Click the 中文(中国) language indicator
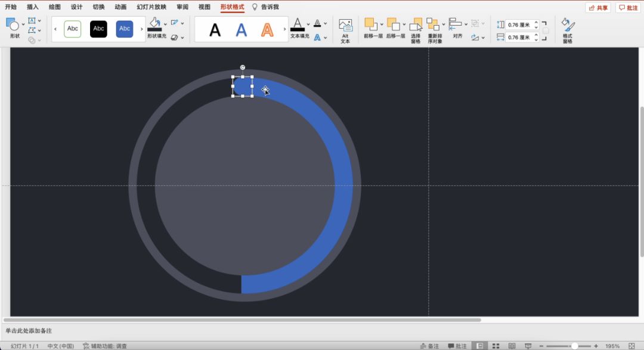The height and width of the screenshot is (350, 644). click(x=61, y=346)
